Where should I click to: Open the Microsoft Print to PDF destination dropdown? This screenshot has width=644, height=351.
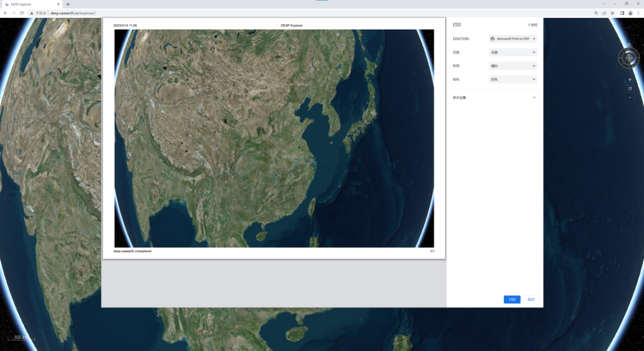512,39
